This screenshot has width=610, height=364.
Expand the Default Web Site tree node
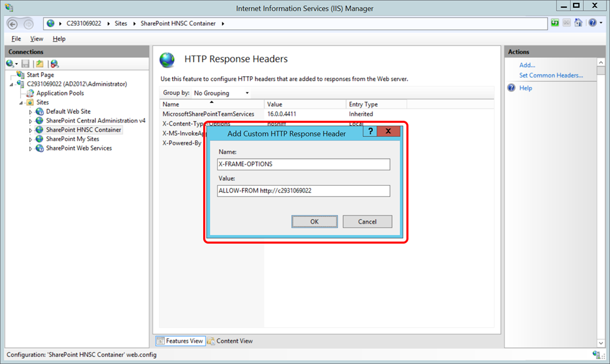coord(31,112)
